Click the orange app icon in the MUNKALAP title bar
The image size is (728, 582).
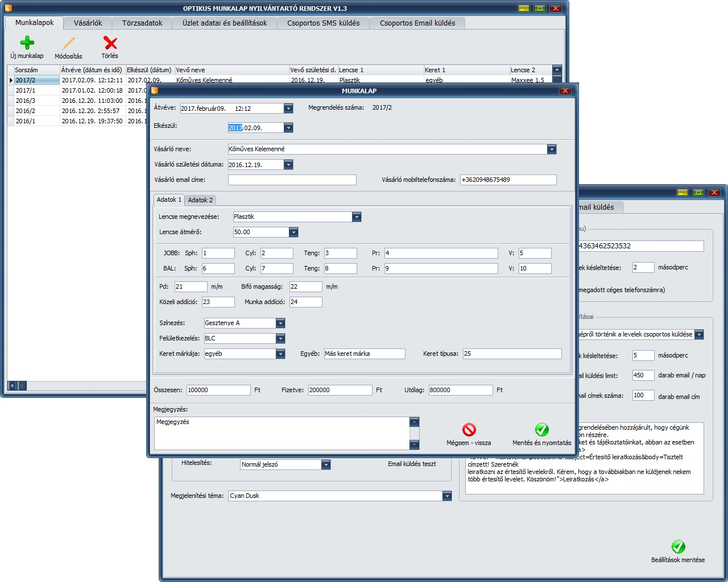coord(155,90)
